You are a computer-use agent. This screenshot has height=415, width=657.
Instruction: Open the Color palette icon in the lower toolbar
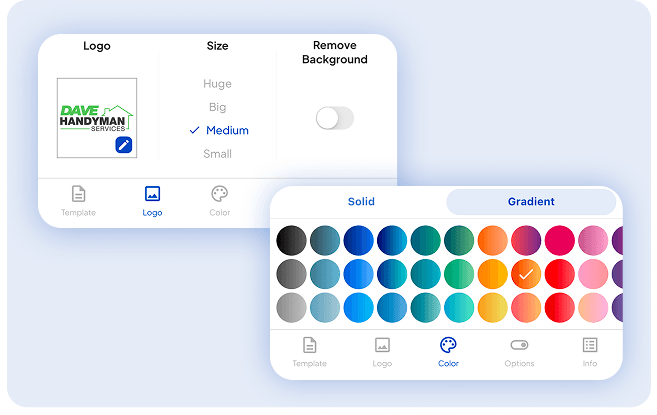448,345
